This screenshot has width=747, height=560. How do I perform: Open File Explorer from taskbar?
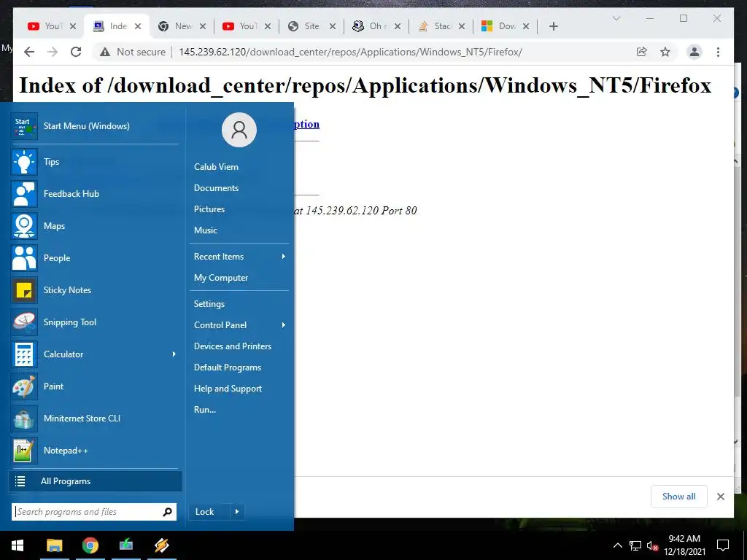[54, 545]
